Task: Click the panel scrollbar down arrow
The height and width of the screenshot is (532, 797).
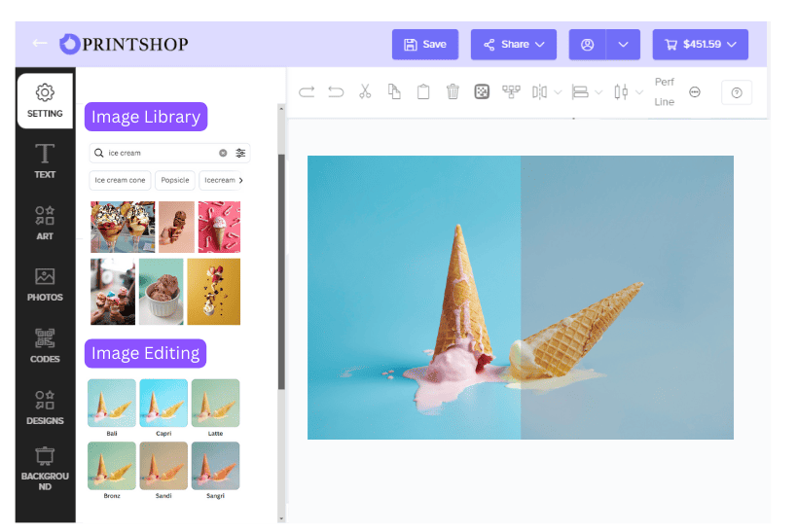Action: click(281, 518)
